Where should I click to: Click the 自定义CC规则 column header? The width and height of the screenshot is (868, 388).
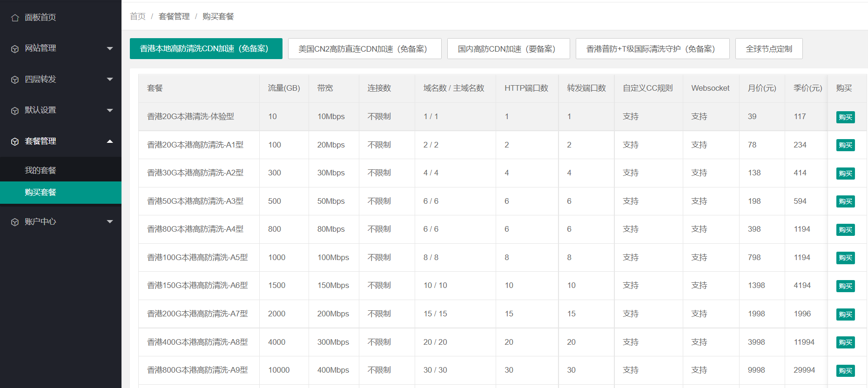click(x=648, y=88)
